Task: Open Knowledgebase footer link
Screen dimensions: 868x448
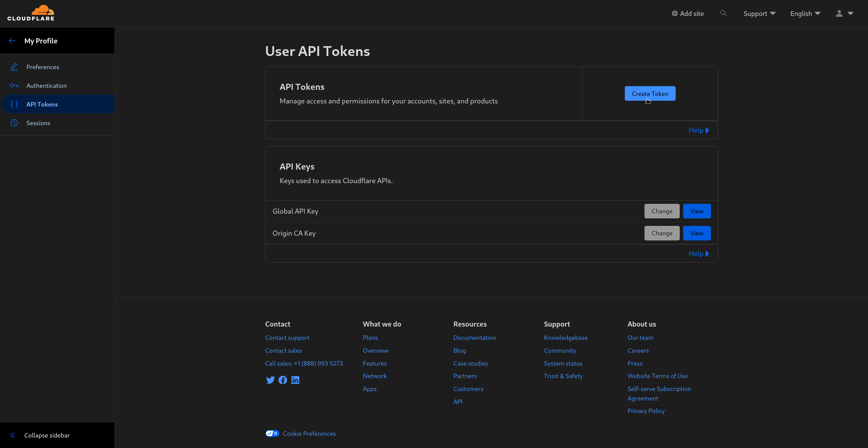Action: (566, 337)
